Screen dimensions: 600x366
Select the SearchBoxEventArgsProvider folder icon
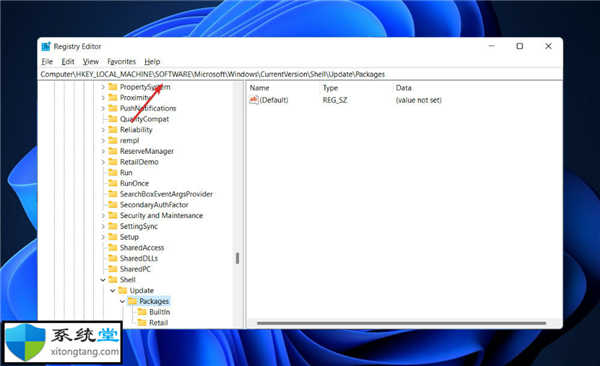pyautogui.click(x=112, y=194)
